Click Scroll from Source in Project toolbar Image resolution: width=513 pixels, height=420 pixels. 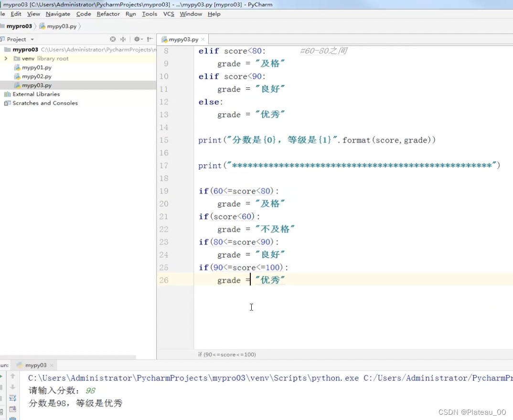(113, 39)
